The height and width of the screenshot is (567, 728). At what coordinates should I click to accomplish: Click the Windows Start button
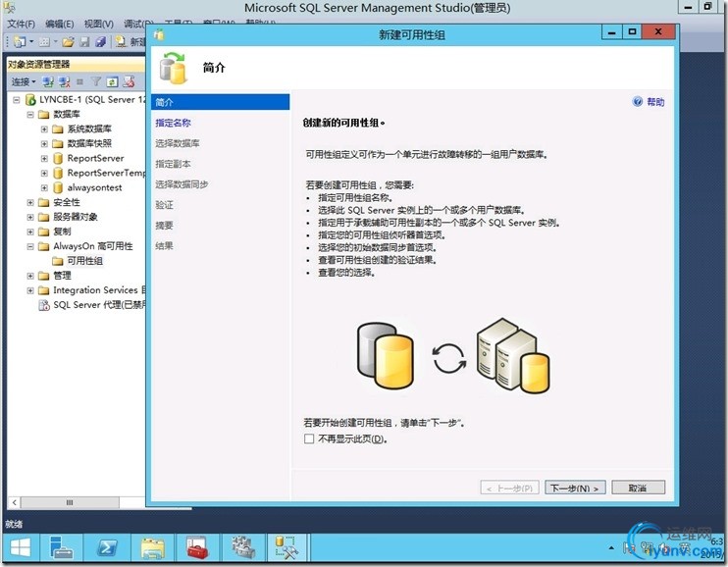20,548
